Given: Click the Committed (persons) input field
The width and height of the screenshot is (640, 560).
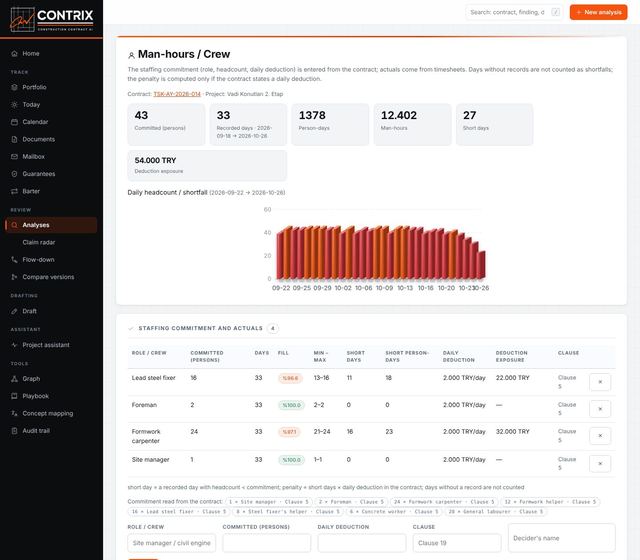Looking at the screenshot, I should click(267, 543).
